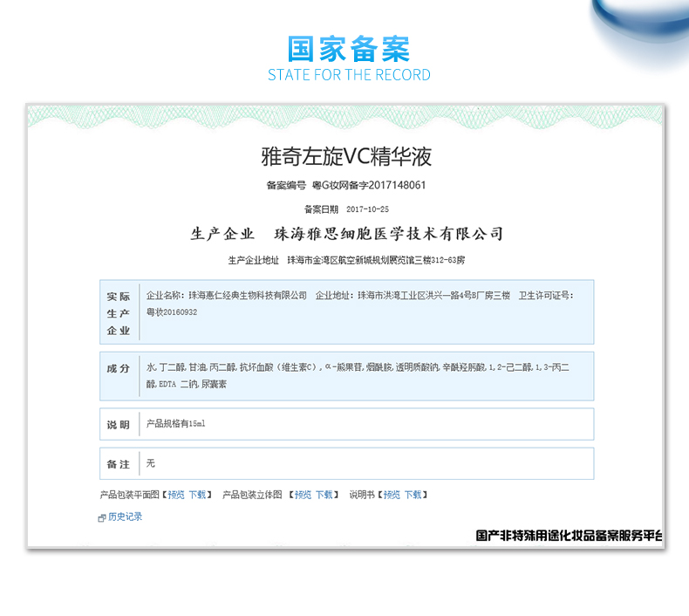Click the 国家备案 heading

[x=349, y=49]
